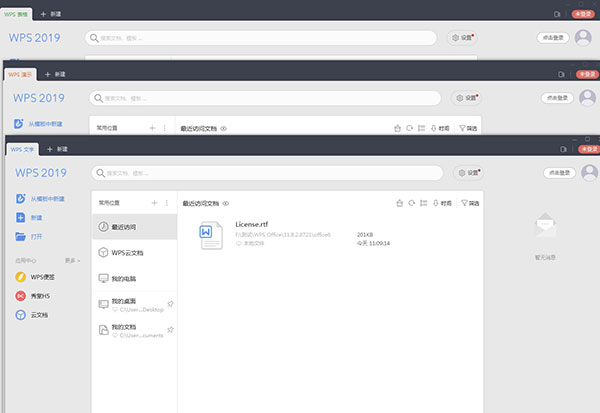This screenshot has width=600, height=413.
Task: Click 点击登录 in the WPS 文字 window
Action: 559,173
